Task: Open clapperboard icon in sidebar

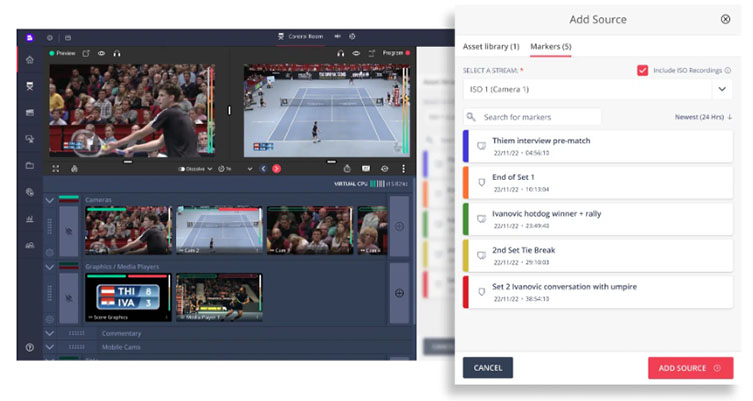Action: click(30, 112)
